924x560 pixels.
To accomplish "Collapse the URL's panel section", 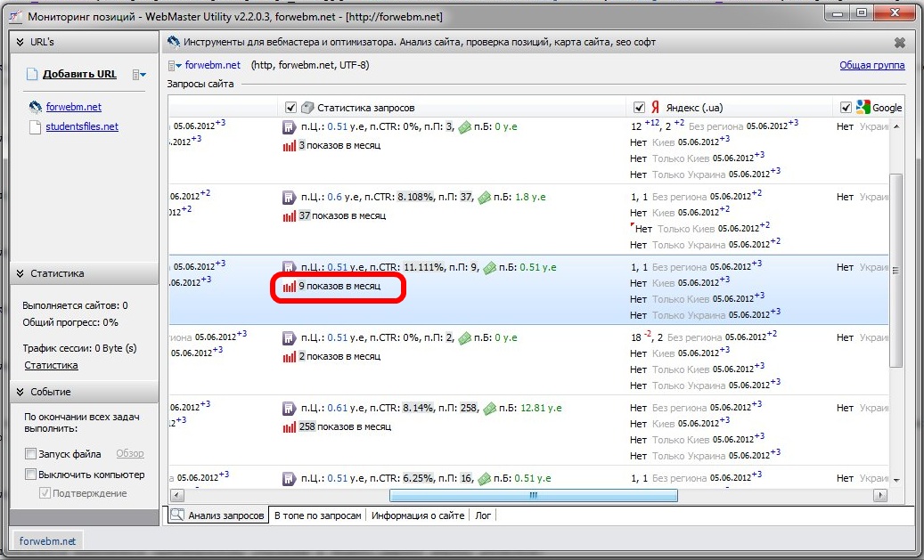I will (20, 42).
